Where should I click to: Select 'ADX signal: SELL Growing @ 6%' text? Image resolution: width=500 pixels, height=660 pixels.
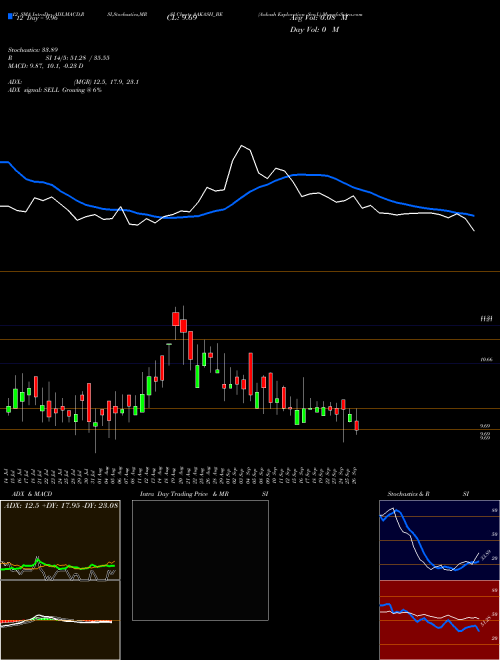[x=55, y=90]
